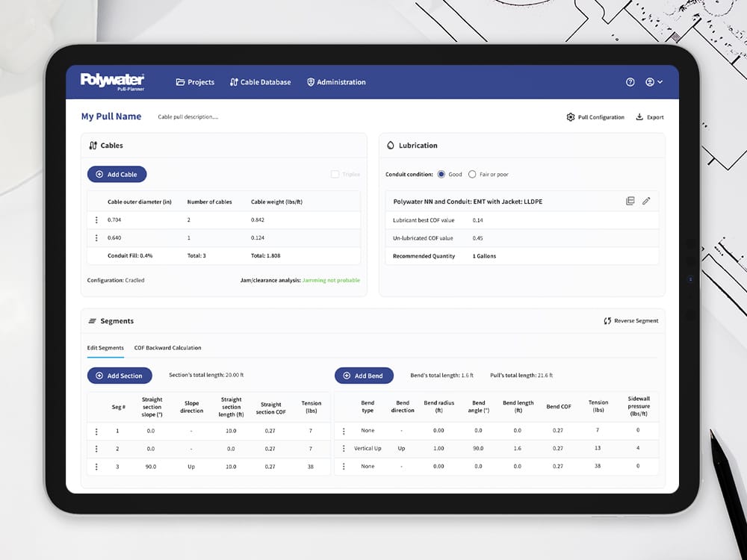
Task: Click the Add Bend button
Action: (364, 376)
